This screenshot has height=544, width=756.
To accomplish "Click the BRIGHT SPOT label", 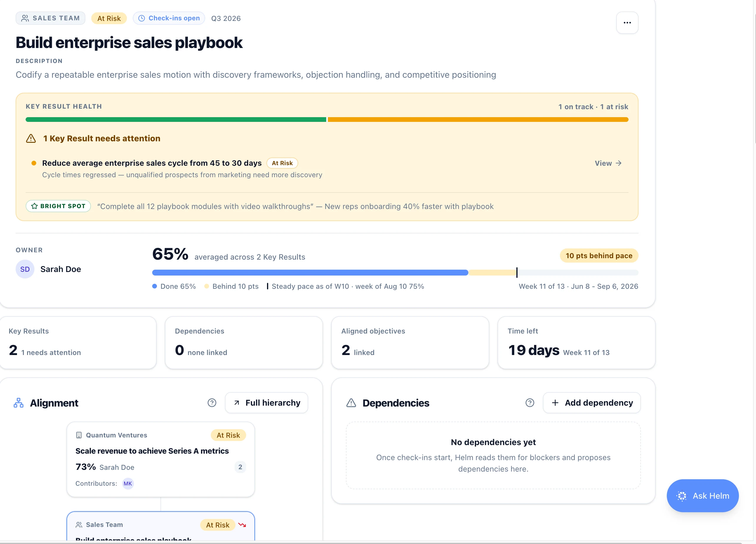I will (x=58, y=206).
